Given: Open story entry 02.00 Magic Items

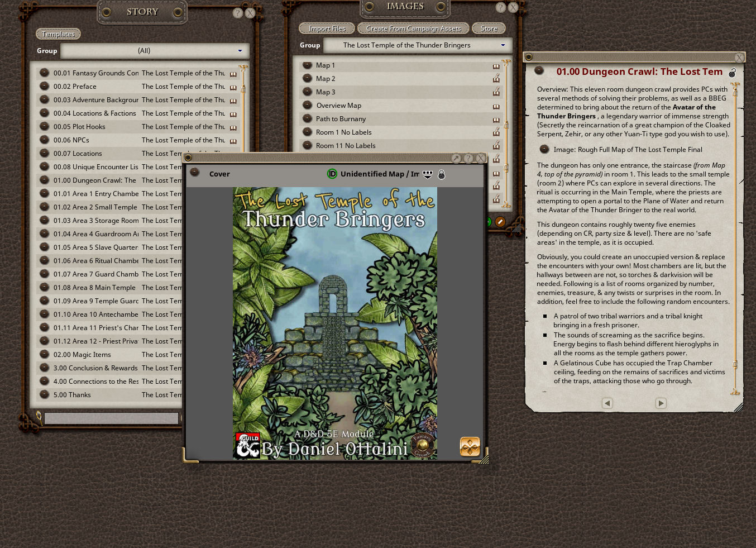Looking at the screenshot, I should (82, 355).
